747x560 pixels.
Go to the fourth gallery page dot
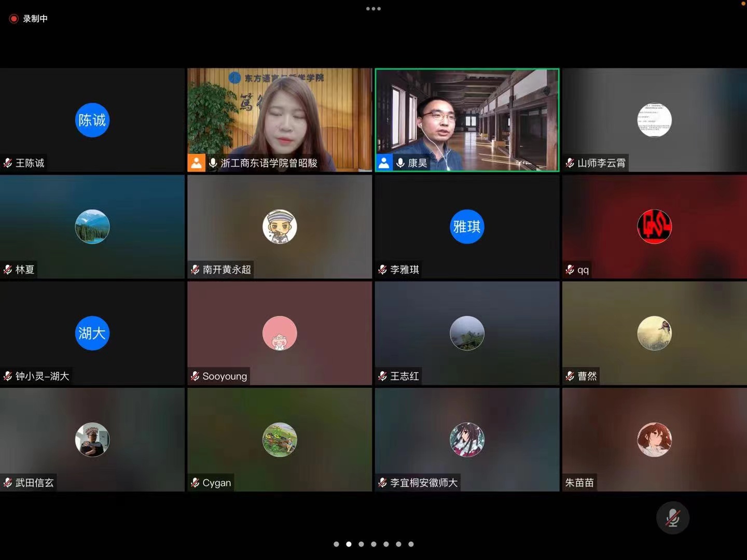click(374, 544)
